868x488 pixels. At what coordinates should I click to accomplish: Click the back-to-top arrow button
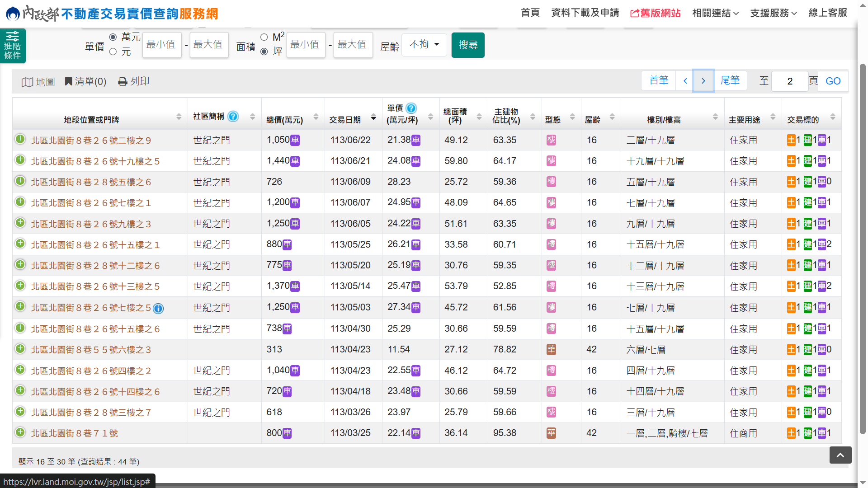[x=840, y=455]
